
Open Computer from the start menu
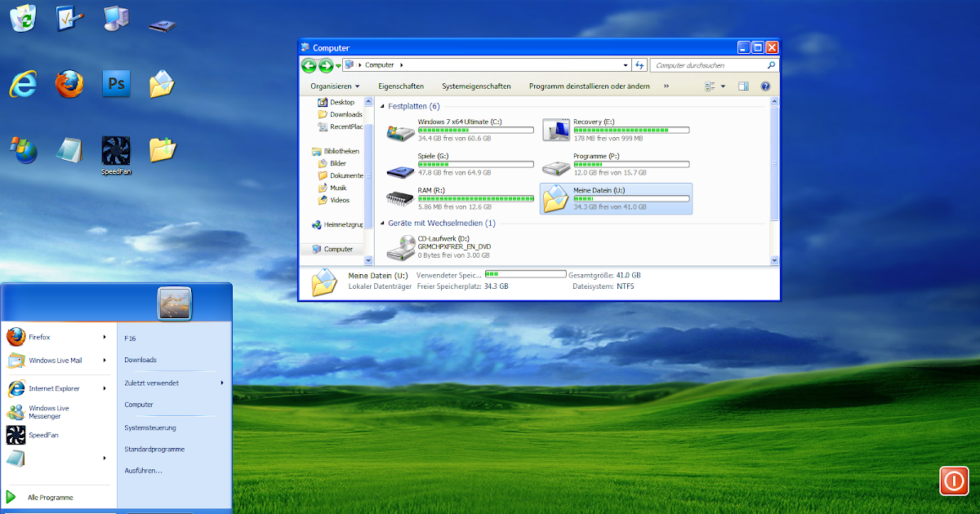coord(139,405)
